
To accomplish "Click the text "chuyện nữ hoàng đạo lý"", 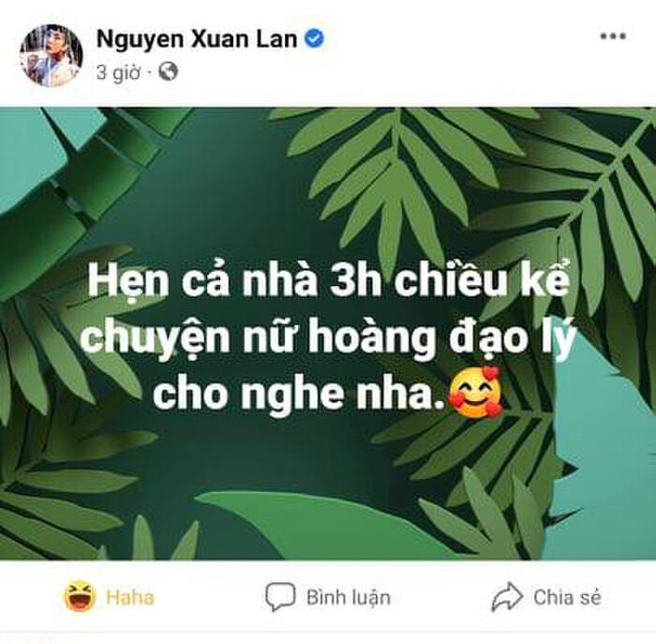I will (x=328, y=338).
